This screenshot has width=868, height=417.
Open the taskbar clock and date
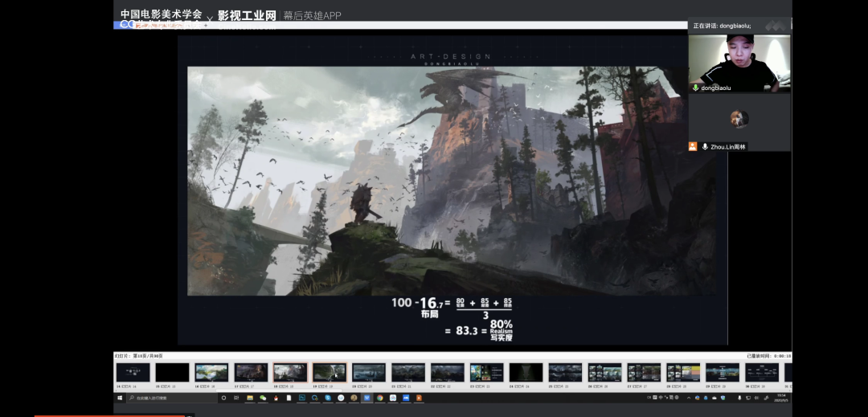click(781, 399)
